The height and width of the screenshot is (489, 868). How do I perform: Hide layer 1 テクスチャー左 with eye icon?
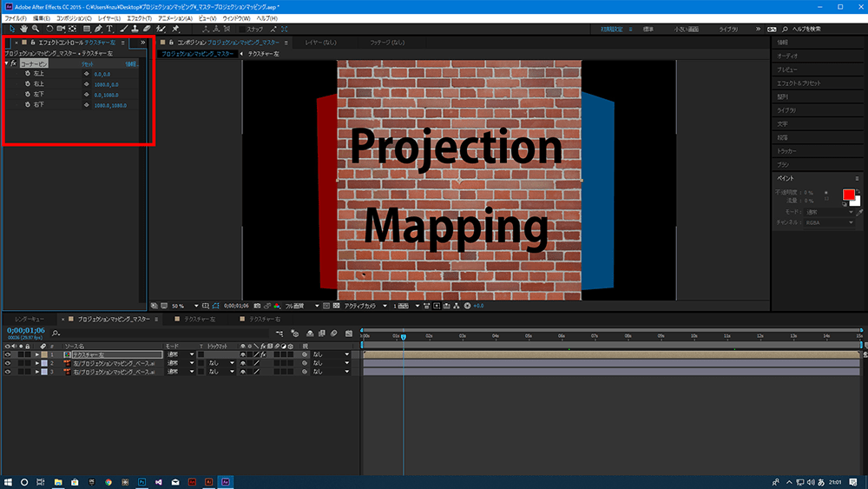click(x=8, y=355)
